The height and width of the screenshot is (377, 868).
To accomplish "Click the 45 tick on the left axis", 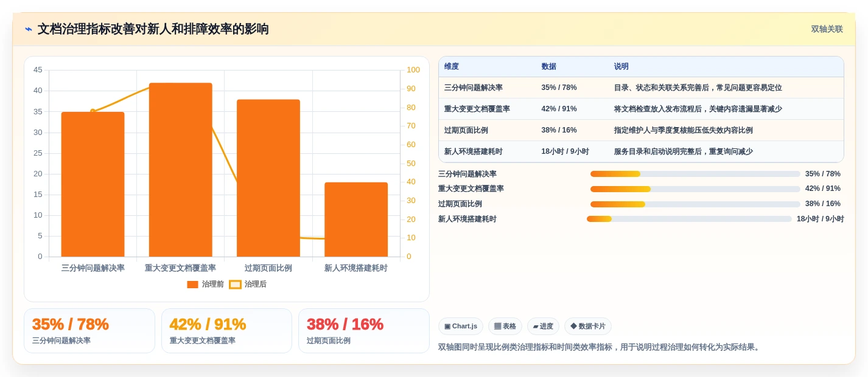I will [x=38, y=70].
